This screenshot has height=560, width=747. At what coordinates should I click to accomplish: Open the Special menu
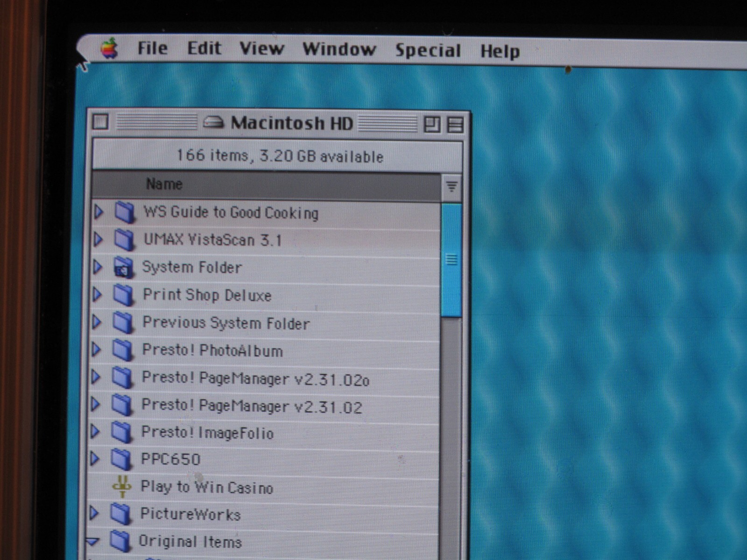(x=428, y=50)
